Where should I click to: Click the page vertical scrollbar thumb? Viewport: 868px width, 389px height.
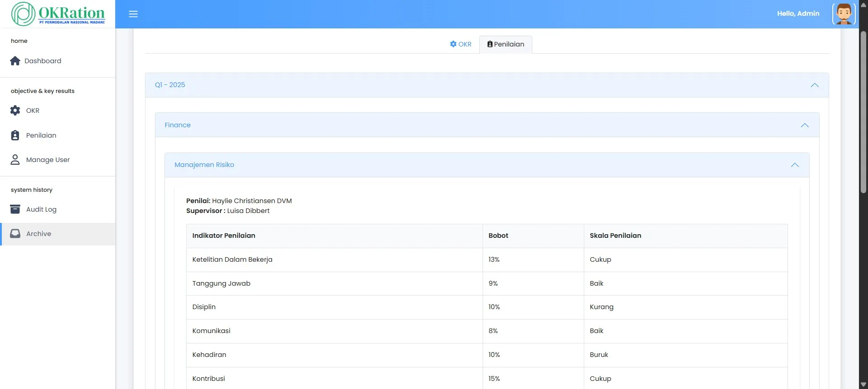click(863, 112)
